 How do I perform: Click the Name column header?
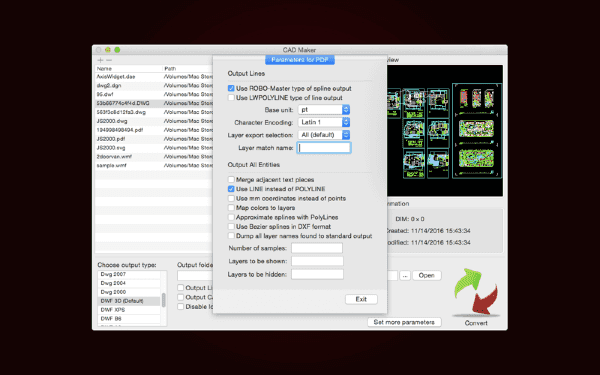pos(129,68)
